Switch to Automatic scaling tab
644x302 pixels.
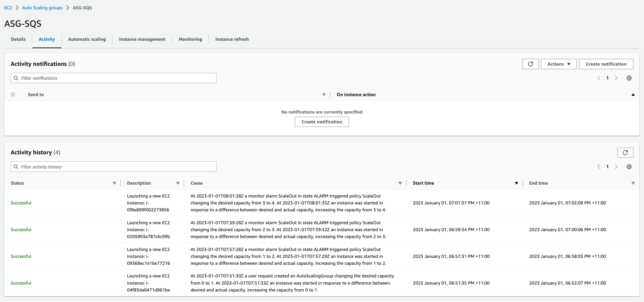[x=87, y=39]
